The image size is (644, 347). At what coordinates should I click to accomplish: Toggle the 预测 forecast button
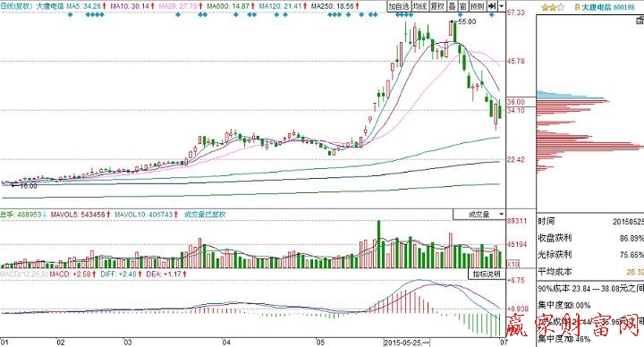coord(478,6)
